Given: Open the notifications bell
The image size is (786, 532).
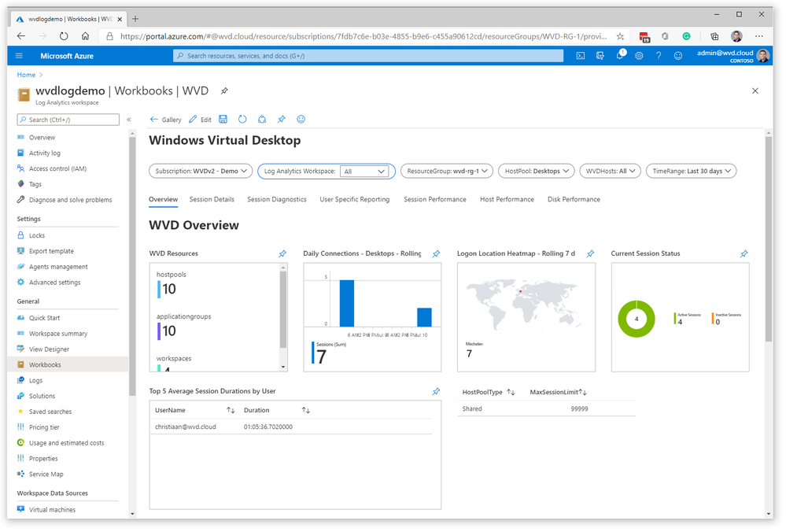Looking at the screenshot, I should point(620,55).
